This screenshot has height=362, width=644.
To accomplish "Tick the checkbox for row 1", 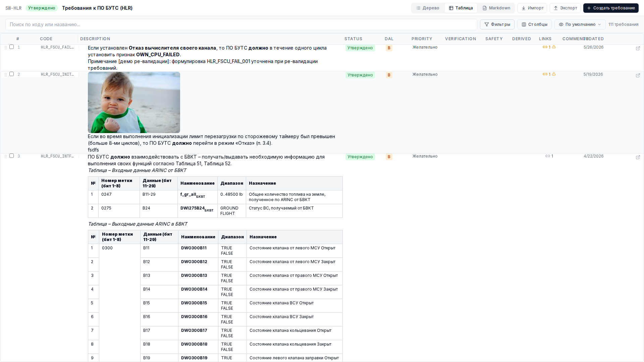I will (11, 47).
